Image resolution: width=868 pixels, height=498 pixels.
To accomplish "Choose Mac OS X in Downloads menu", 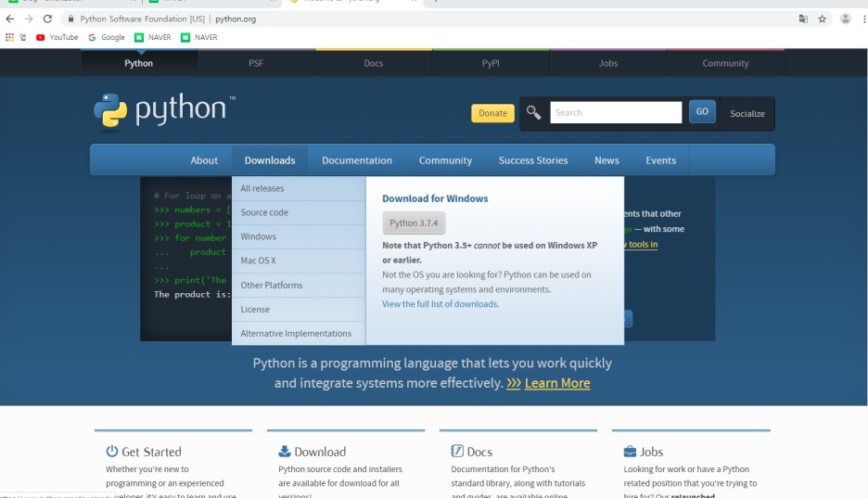I will tap(299, 261).
